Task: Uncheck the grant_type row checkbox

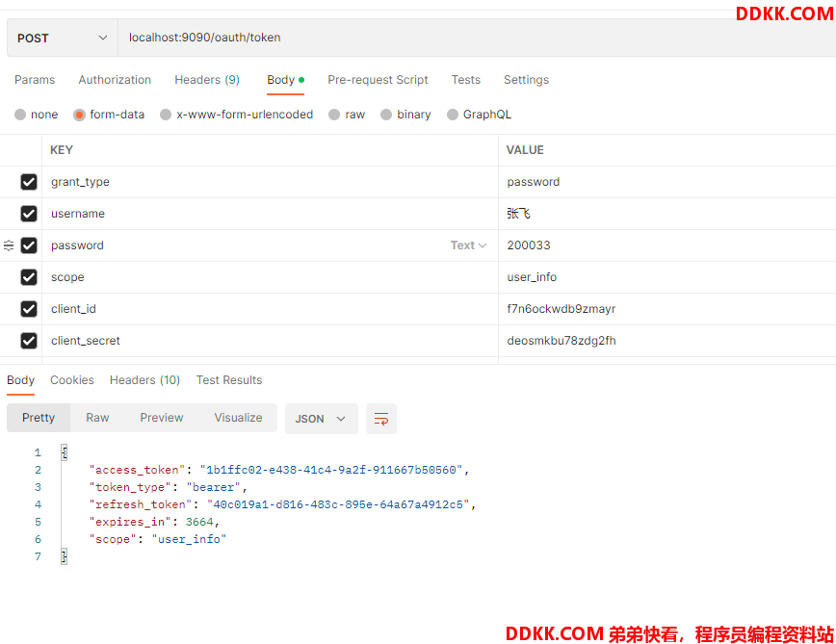Action: click(29, 182)
